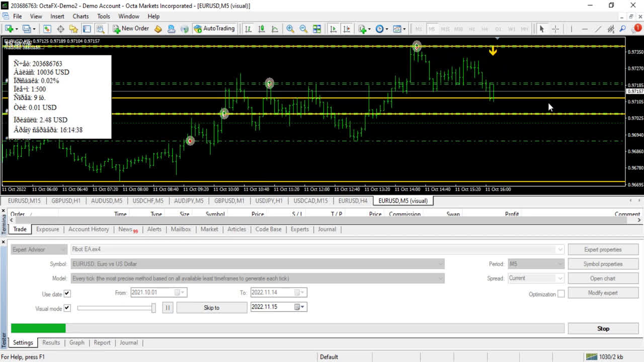Select the equidistant channel tool
The height and width of the screenshot is (362, 644).
point(611,29)
